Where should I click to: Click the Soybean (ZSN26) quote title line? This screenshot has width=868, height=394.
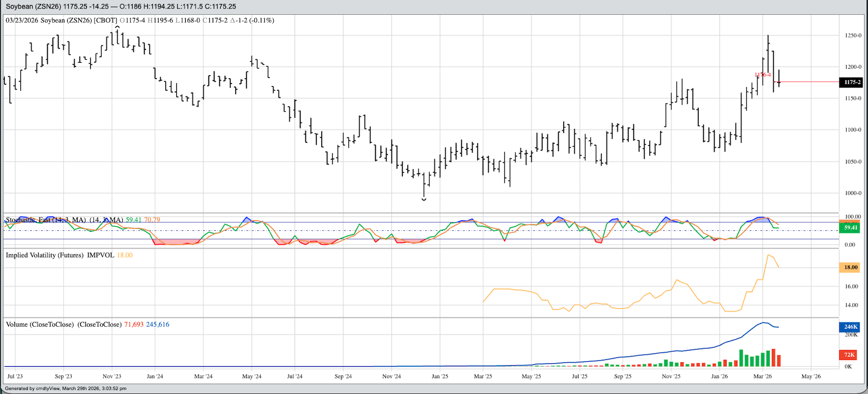click(121, 6)
